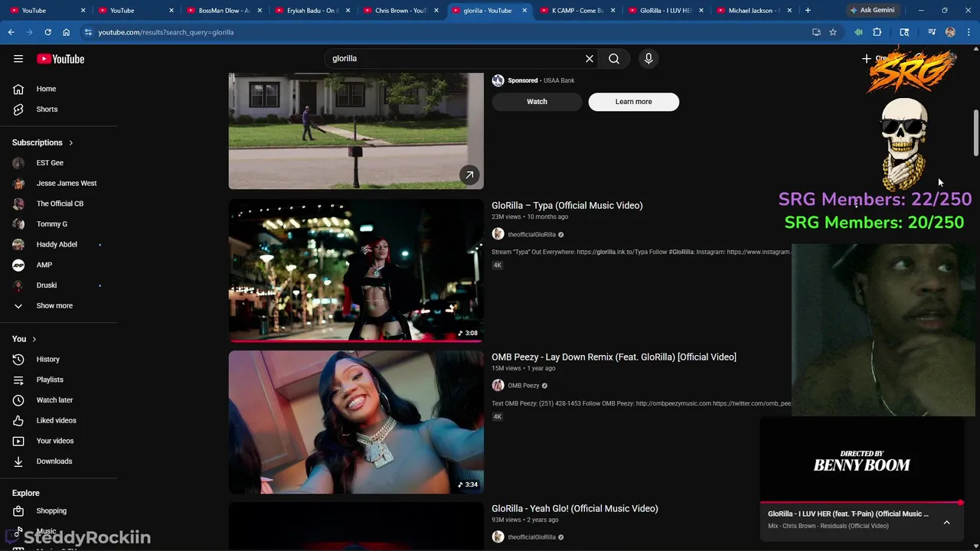Open ad external link arrow on thumbnail
980x551 pixels.
pos(469,175)
